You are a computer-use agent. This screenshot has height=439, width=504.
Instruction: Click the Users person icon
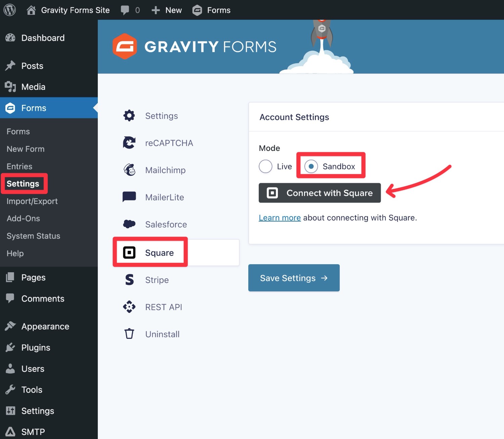[x=10, y=368]
